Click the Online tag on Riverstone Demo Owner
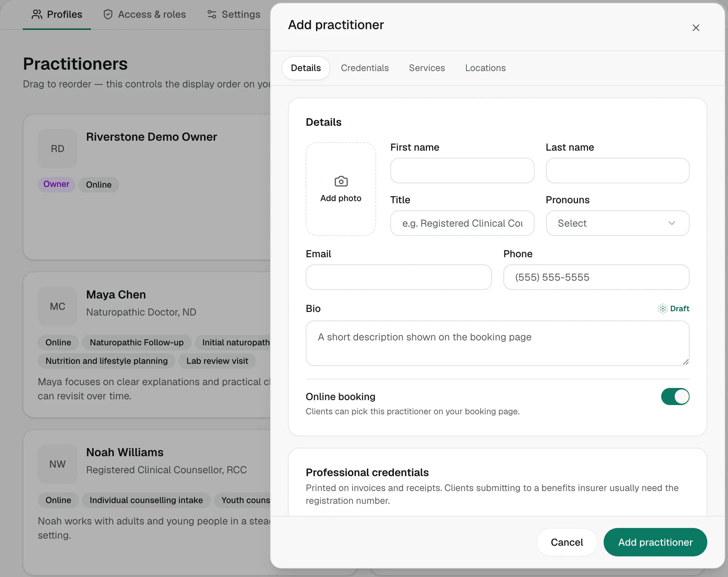The width and height of the screenshot is (728, 577). tap(99, 185)
